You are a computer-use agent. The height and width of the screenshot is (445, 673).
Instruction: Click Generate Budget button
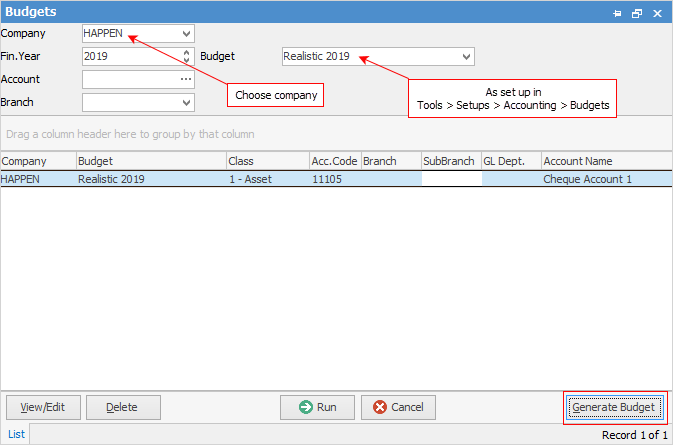[x=614, y=407]
